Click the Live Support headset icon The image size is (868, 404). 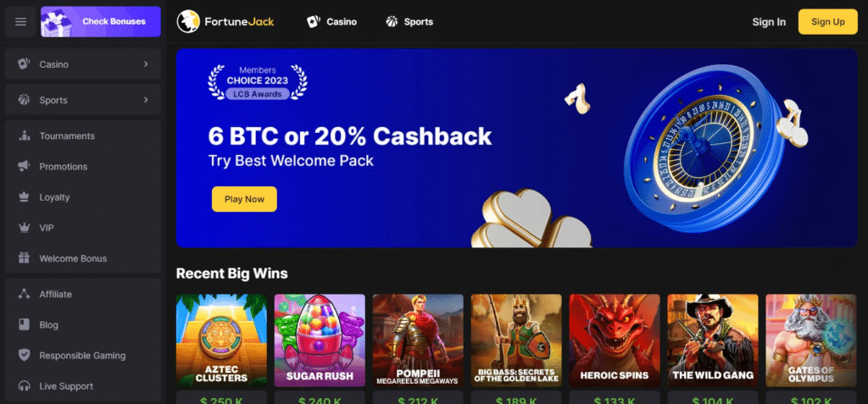pos(24,385)
